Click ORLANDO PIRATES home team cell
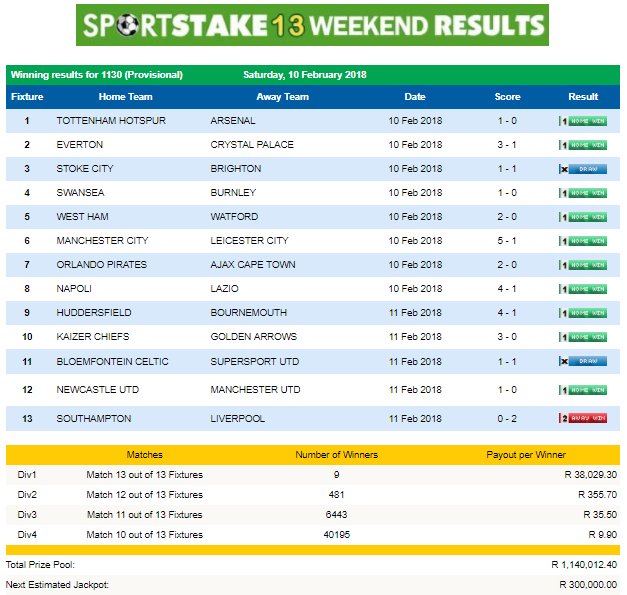The width and height of the screenshot is (627, 595). (x=102, y=265)
